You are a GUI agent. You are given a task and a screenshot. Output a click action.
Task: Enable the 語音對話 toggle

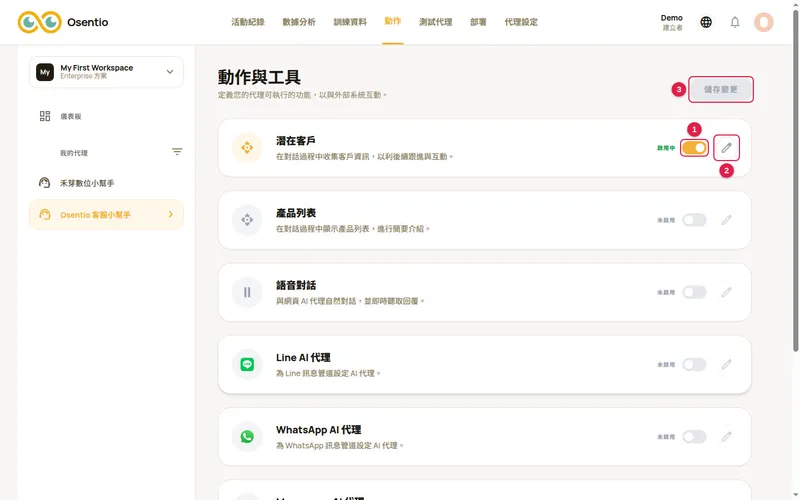click(694, 292)
